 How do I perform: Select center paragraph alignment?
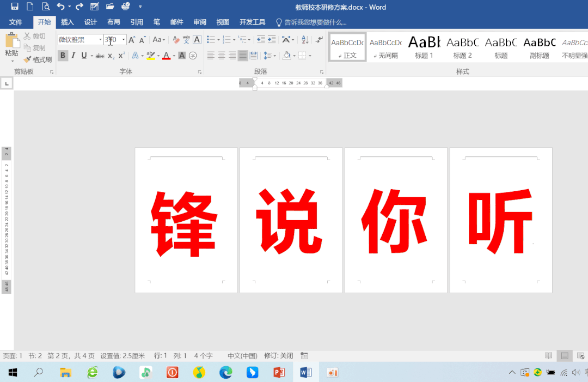tap(220, 56)
